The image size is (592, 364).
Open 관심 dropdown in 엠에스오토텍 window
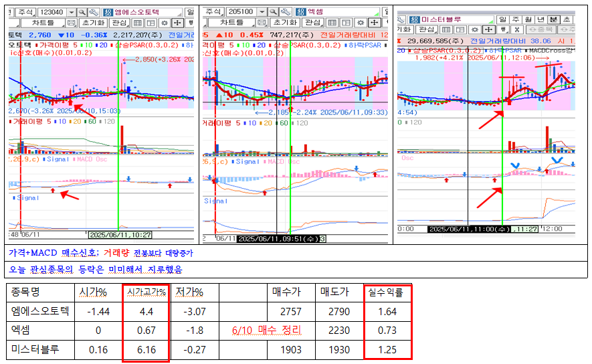click(x=119, y=23)
